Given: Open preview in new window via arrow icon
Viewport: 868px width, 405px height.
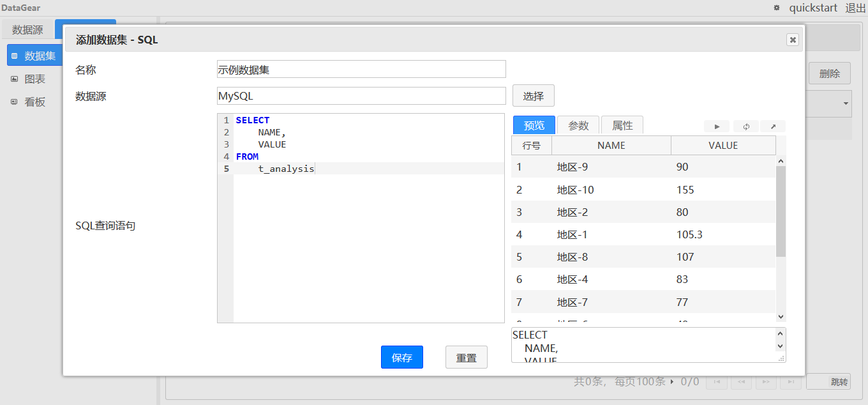Looking at the screenshot, I should coord(773,126).
